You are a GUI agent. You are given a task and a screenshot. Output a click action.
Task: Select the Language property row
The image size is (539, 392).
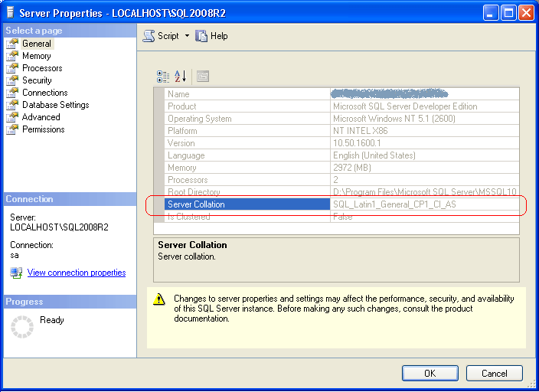coord(341,155)
